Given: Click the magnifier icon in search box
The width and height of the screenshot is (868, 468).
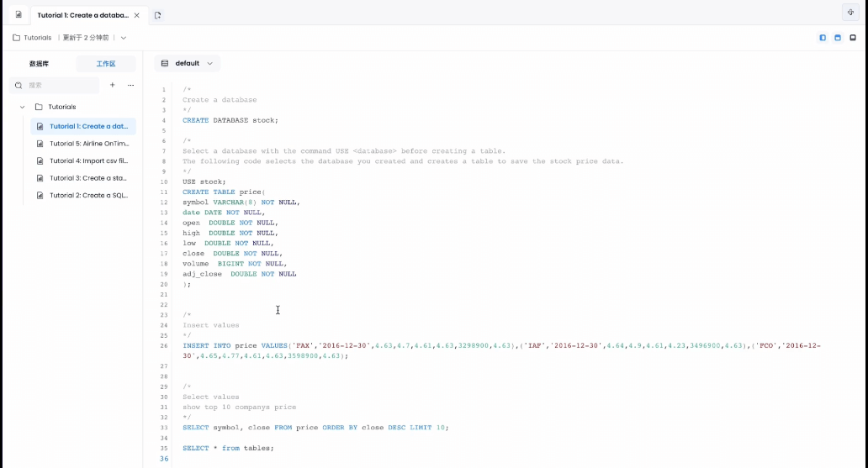Looking at the screenshot, I should 19,85.
